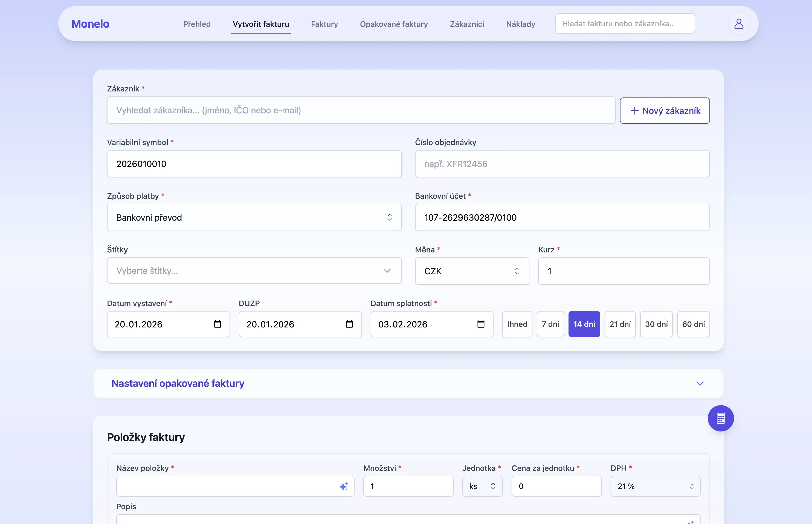Click the Monelo logo

(91, 24)
